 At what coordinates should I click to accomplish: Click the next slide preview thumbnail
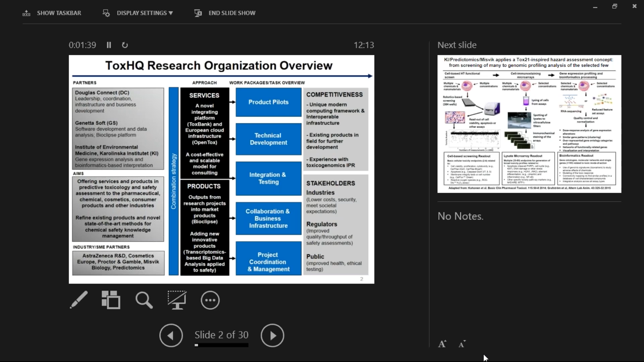[x=529, y=124]
